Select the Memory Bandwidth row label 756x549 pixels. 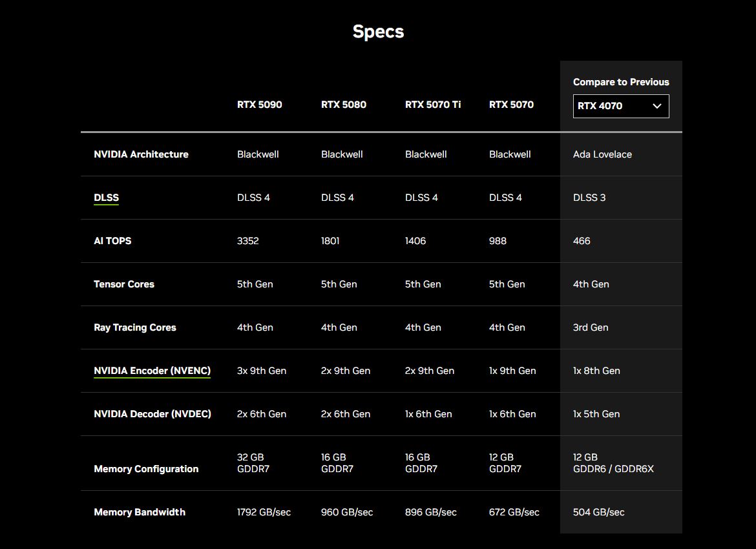139,512
